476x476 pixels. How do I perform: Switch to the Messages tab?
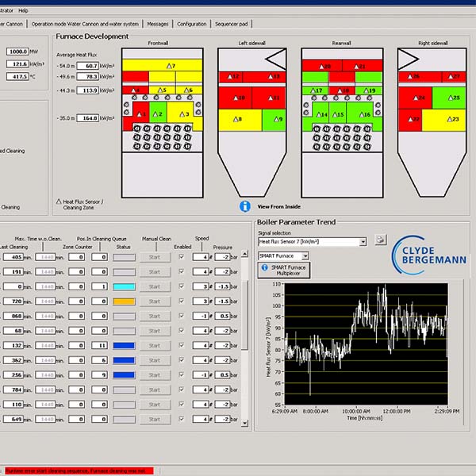click(158, 24)
